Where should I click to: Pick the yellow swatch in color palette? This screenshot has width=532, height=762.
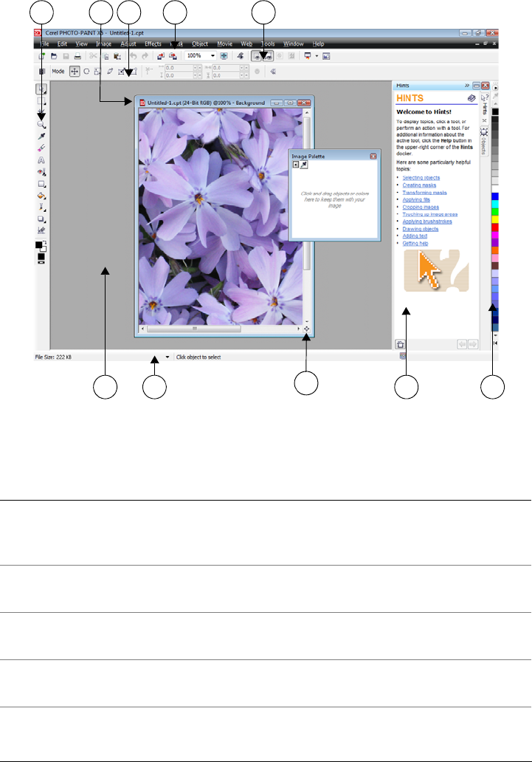[495, 219]
